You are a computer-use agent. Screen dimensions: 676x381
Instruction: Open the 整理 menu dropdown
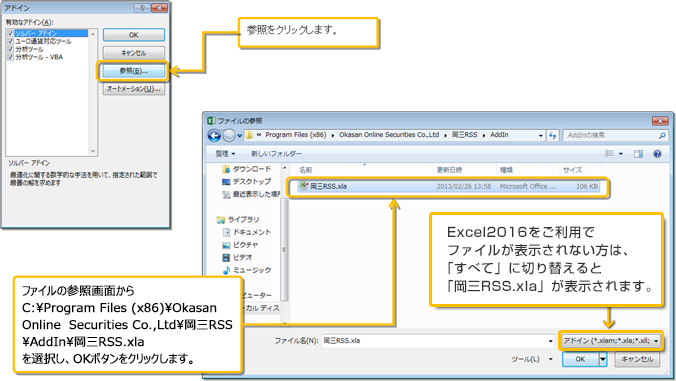tap(225, 153)
